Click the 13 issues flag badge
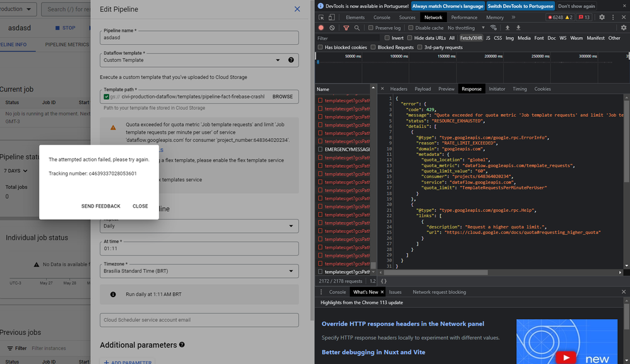 [584, 17]
